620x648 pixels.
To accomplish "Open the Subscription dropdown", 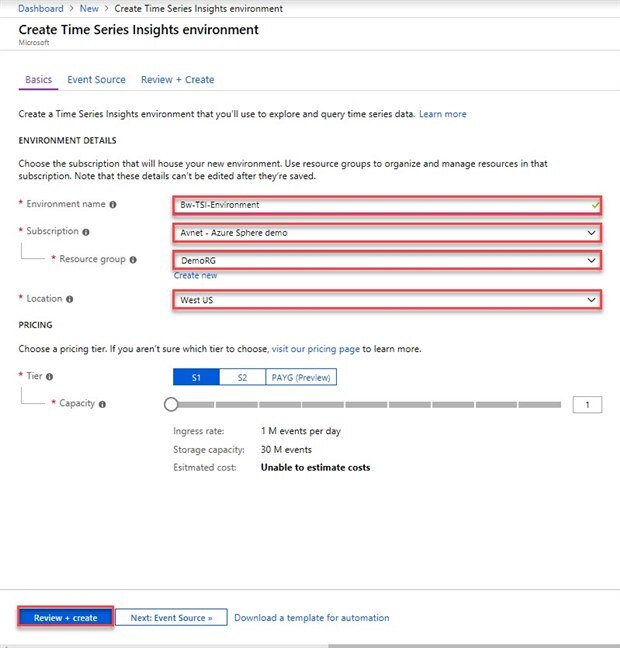I will pos(386,232).
